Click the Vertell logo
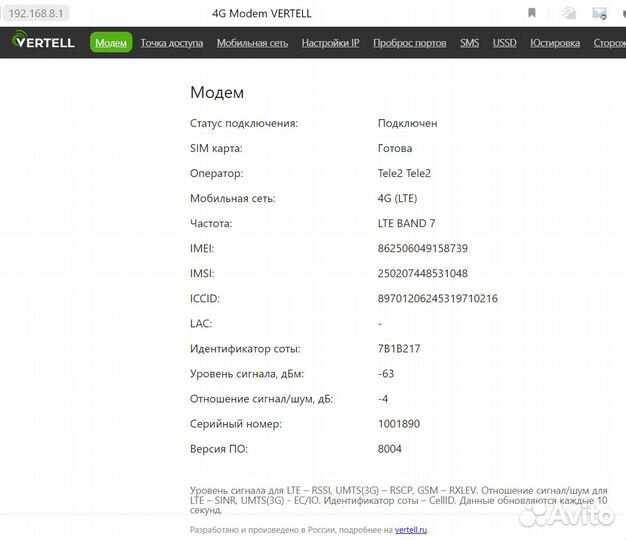This screenshot has height=540, width=626. coord(43,41)
